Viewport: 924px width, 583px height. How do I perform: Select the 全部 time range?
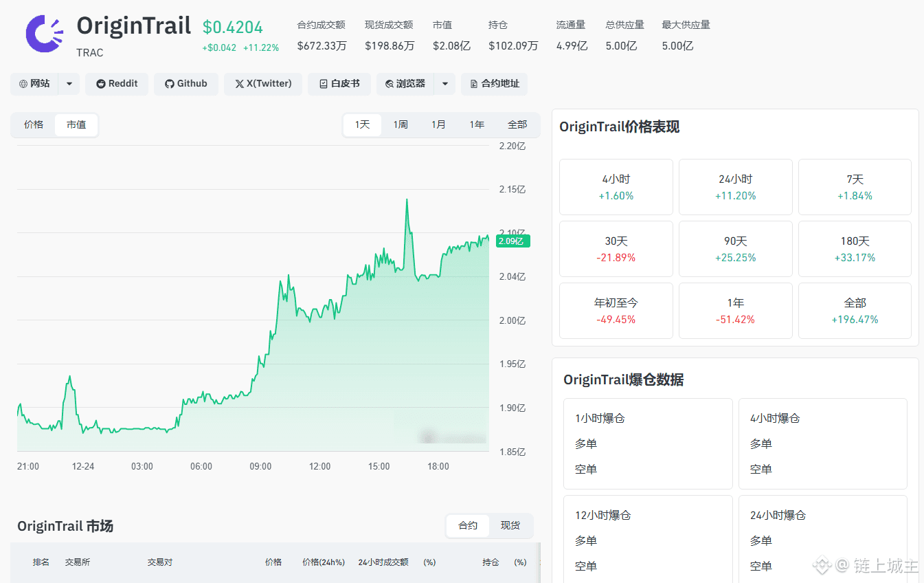[x=517, y=125]
